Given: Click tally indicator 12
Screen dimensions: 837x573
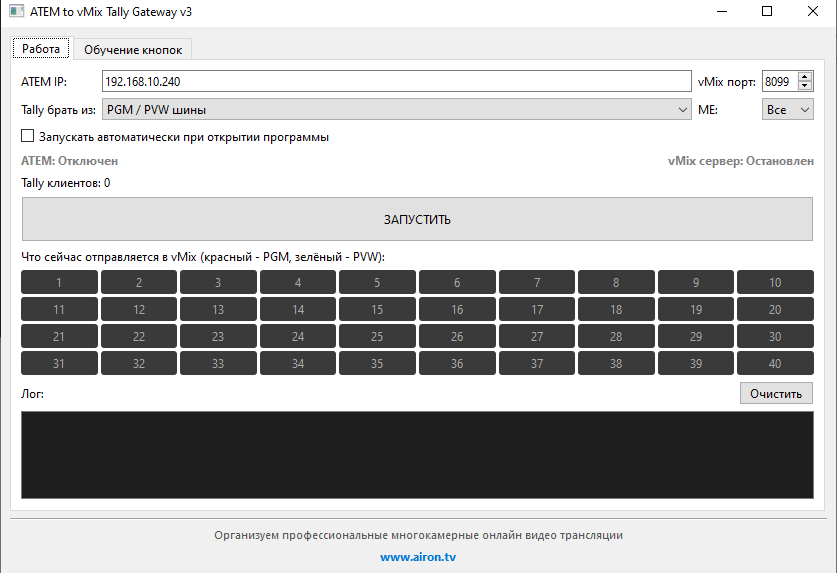Looking at the screenshot, I should click(x=139, y=310).
